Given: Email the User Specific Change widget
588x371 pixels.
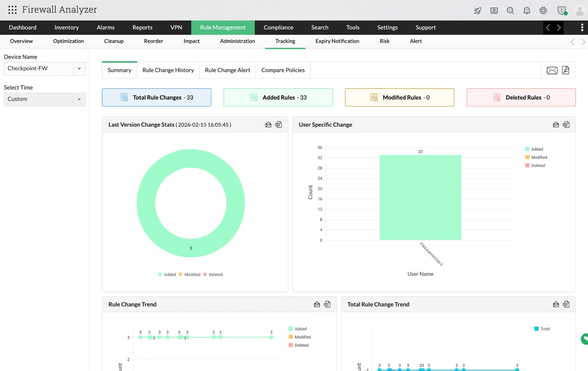Looking at the screenshot, I should point(556,125).
